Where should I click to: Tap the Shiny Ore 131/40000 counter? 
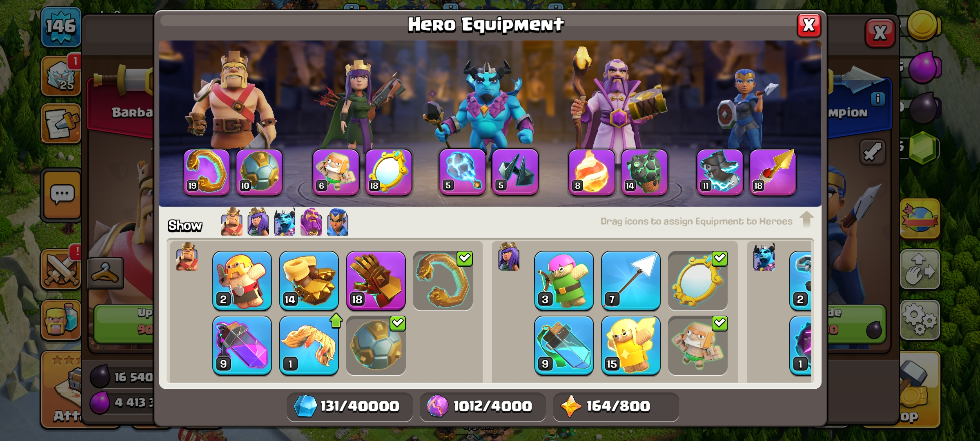(350, 406)
